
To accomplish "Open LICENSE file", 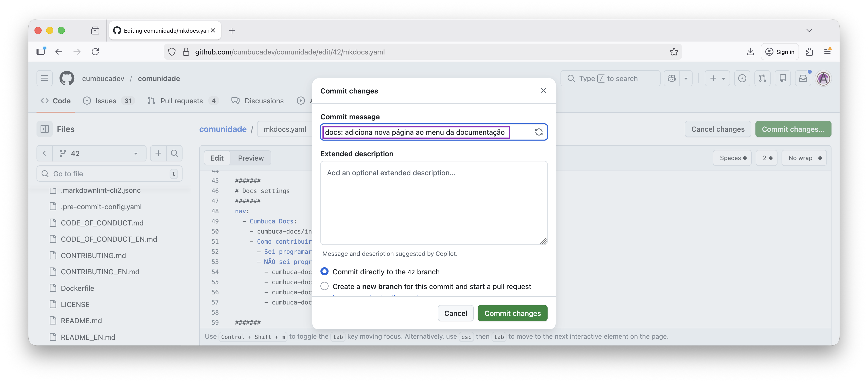I will pos(75,304).
